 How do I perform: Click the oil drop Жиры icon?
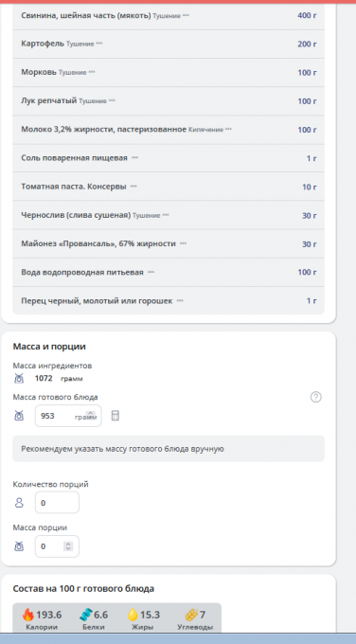click(x=133, y=615)
